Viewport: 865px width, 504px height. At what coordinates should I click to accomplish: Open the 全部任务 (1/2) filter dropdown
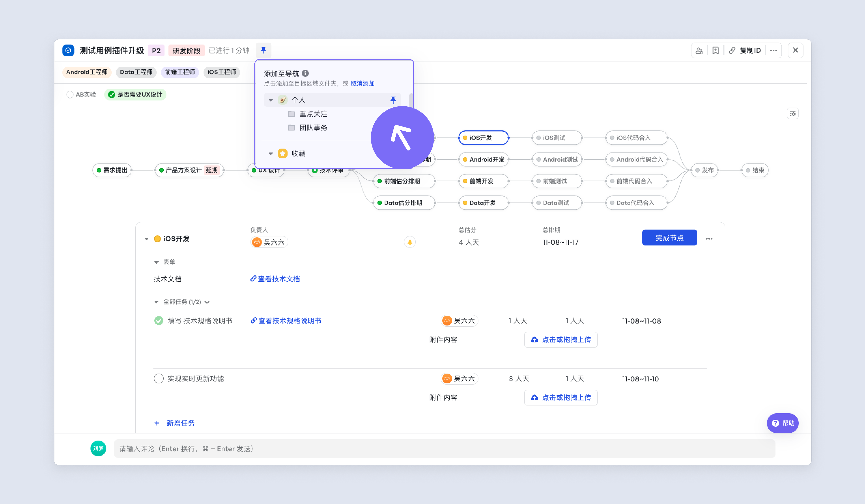(x=207, y=302)
